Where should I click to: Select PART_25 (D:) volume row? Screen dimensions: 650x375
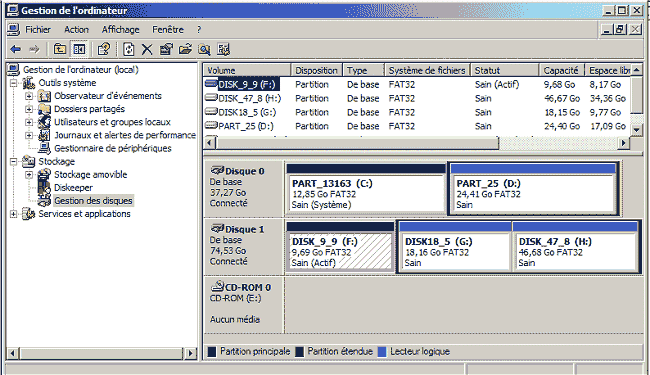click(x=417, y=126)
